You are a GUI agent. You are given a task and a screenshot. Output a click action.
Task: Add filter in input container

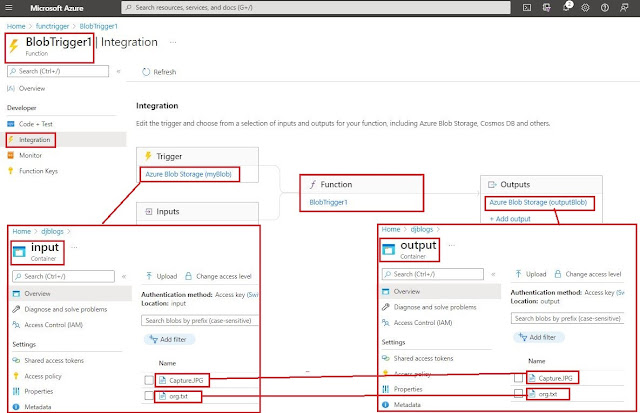pyautogui.click(x=169, y=339)
